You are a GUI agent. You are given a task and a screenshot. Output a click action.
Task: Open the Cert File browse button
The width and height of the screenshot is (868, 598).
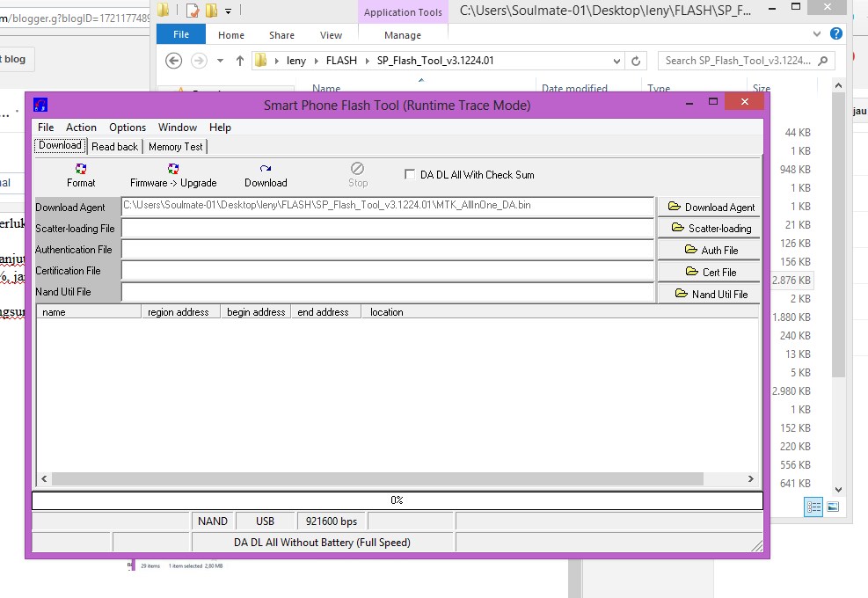tap(709, 273)
